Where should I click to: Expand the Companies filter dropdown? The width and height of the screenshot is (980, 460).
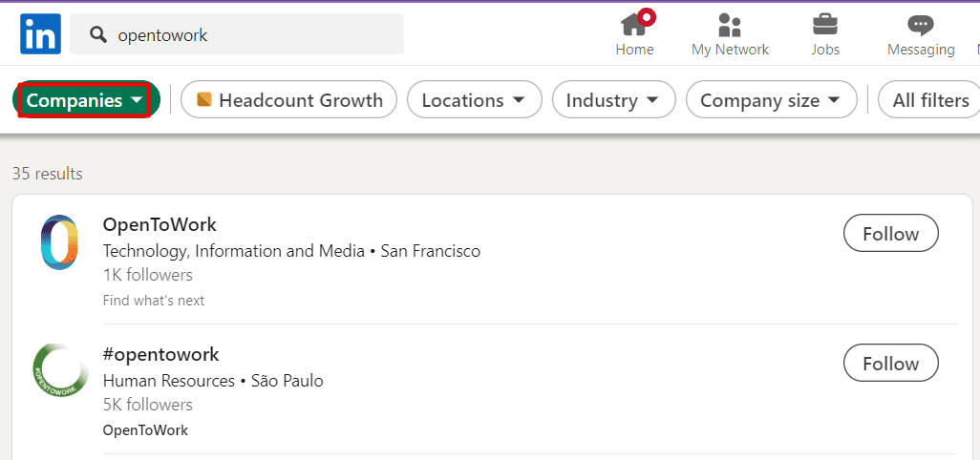(85, 100)
